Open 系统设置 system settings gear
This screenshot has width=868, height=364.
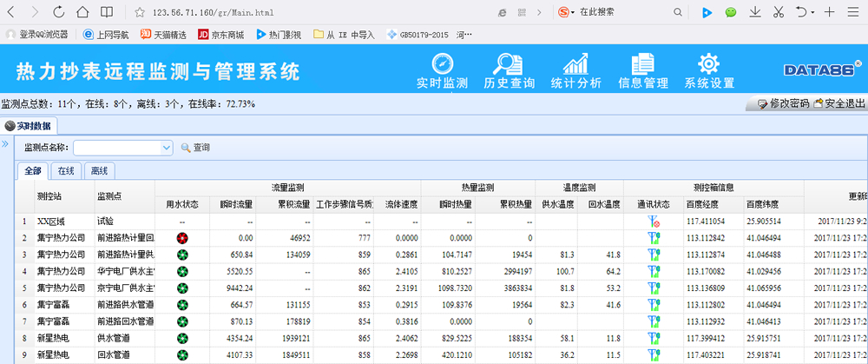pos(709,71)
